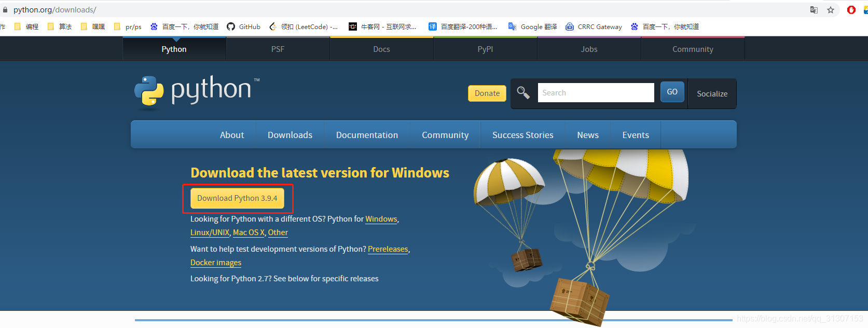Open the 算法 bookmark folder
Screen dimensions: 868x328
click(x=60, y=26)
